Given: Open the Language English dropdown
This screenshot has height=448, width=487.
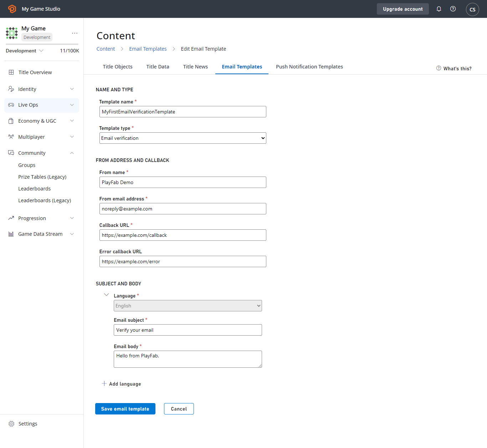Looking at the screenshot, I should 188,306.
